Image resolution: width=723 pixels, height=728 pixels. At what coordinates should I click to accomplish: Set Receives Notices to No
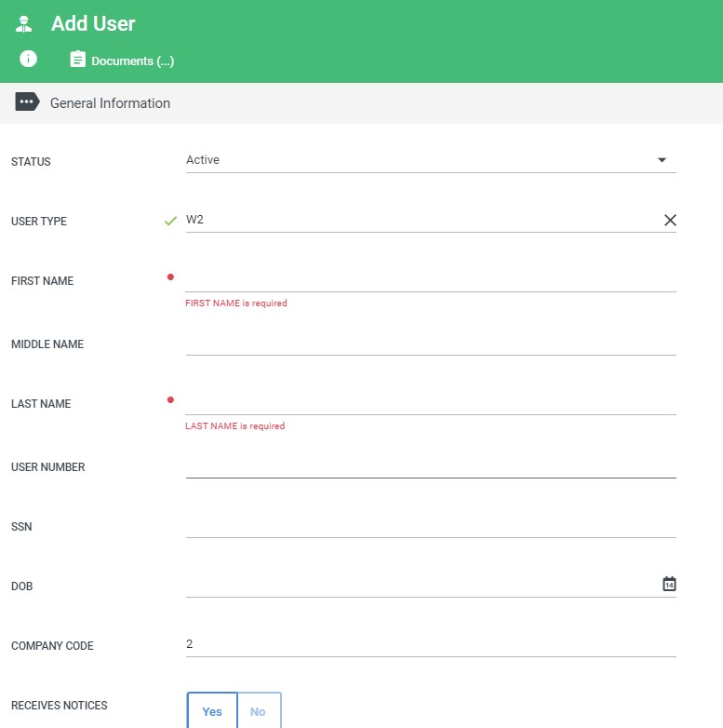[x=259, y=711]
